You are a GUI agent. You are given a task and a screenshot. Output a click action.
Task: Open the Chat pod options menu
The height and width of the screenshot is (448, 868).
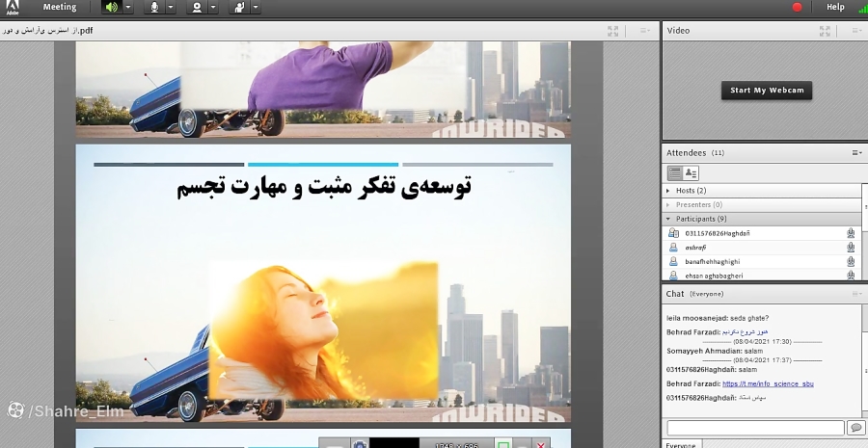pos(856,294)
